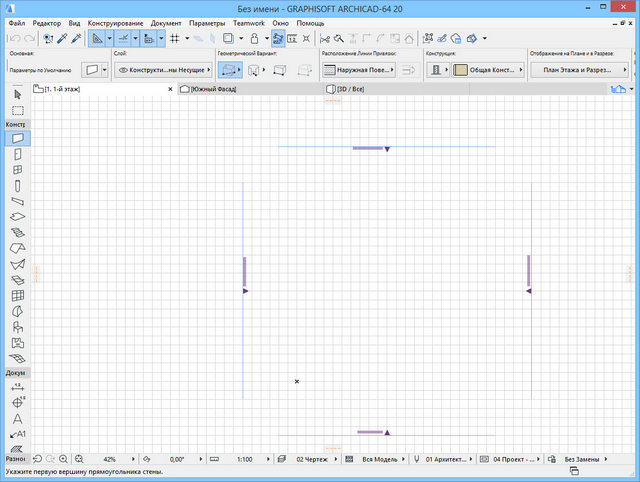Viewport: 640px width, 482px height.
Task: Activate the Wall tool in toolbox
Action: 17,138
